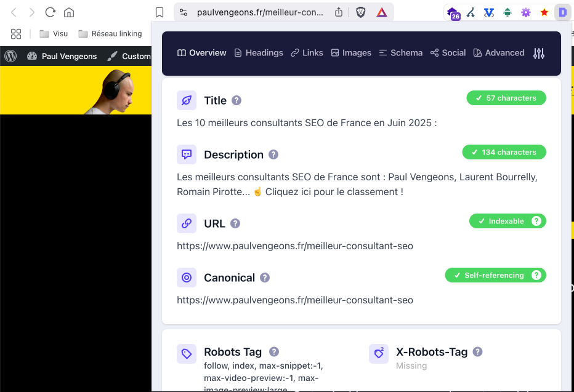The image size is (574, 392).
Task: Open site settings icon in address bar
Action: [x=184, y=12]
